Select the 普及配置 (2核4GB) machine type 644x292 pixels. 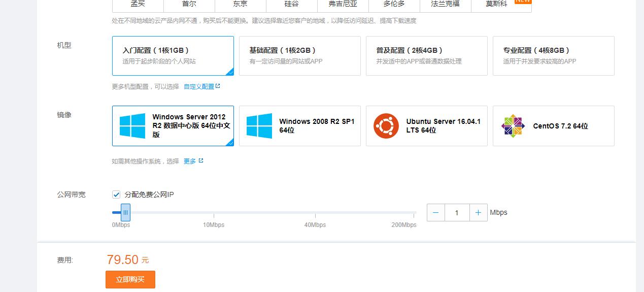(x=427, y=56)
